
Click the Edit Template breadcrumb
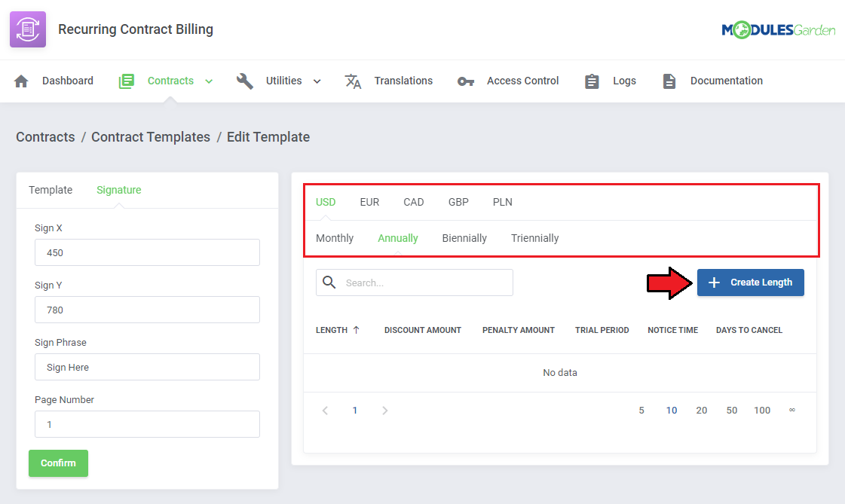point(268,137)
